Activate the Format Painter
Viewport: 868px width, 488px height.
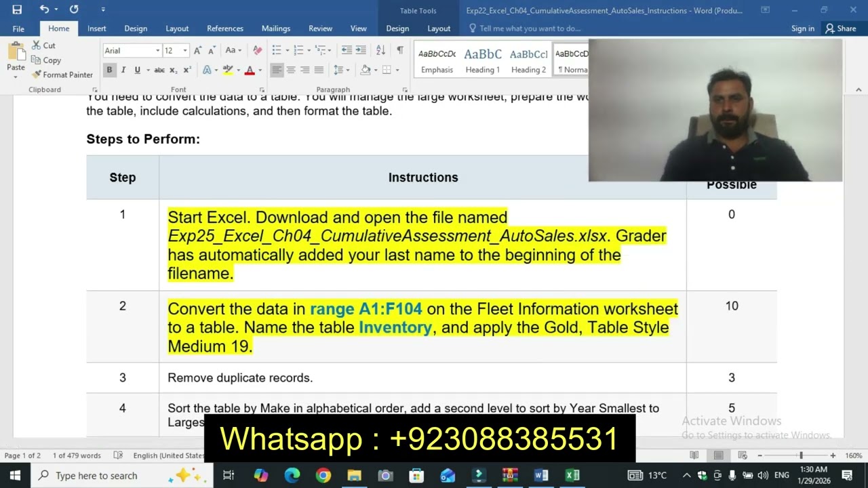pos(62,75)
